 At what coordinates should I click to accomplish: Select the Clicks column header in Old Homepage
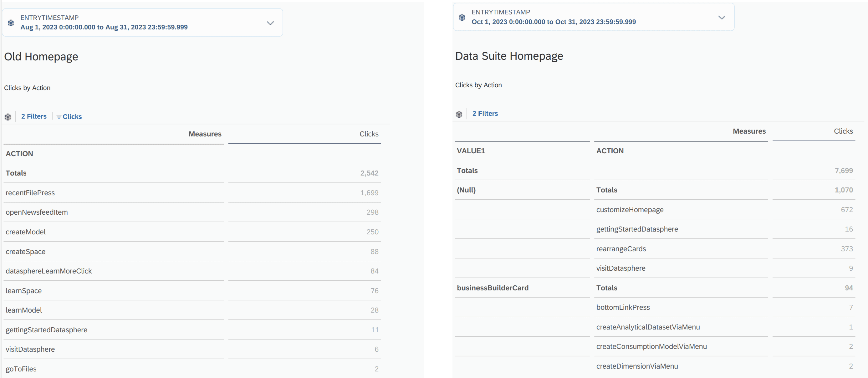pos(369,134)
